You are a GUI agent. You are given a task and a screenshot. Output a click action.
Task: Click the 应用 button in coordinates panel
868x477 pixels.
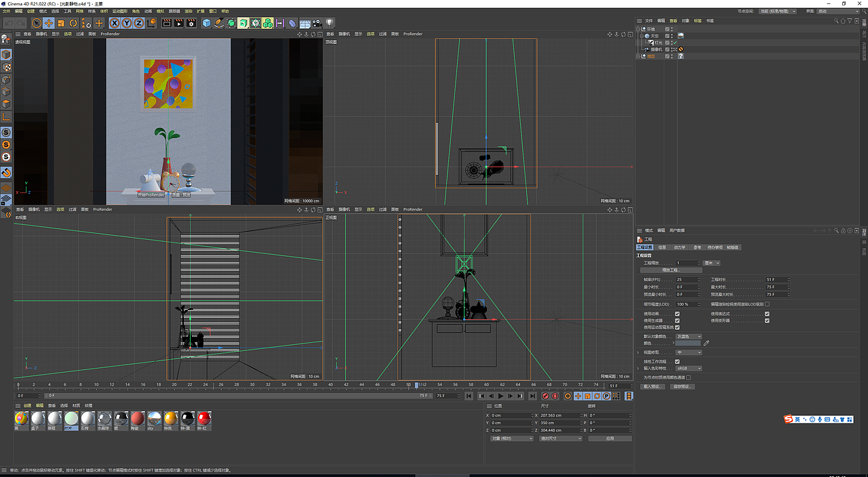(610, 438)
